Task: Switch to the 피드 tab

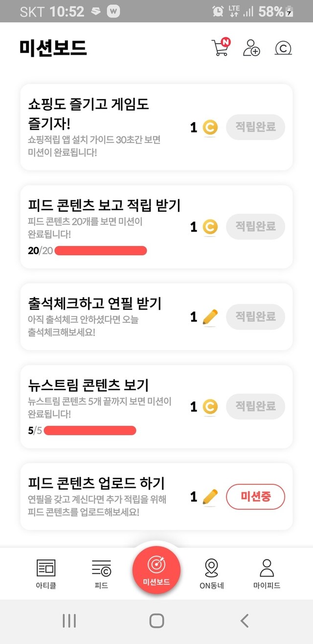Action: tap(101, 574)
